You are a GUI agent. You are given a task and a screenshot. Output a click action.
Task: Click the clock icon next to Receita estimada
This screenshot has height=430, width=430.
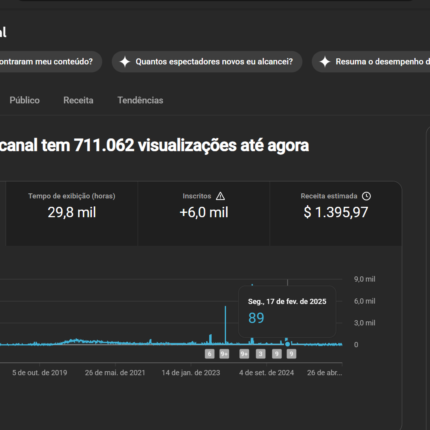tap(366, 196)
